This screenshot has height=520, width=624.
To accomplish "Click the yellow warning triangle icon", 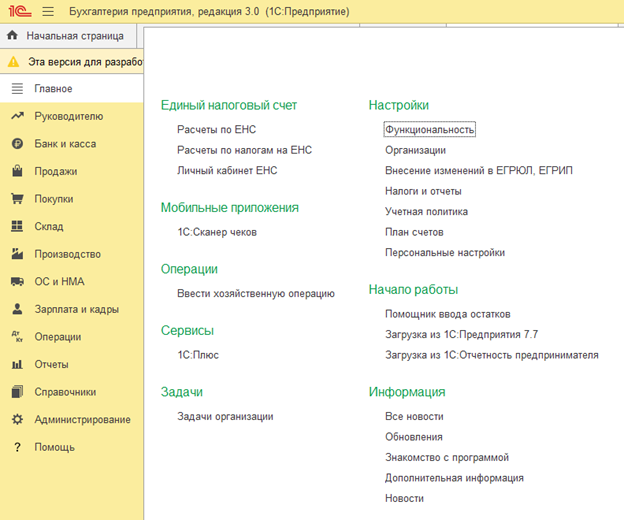I will pos(13,62).
